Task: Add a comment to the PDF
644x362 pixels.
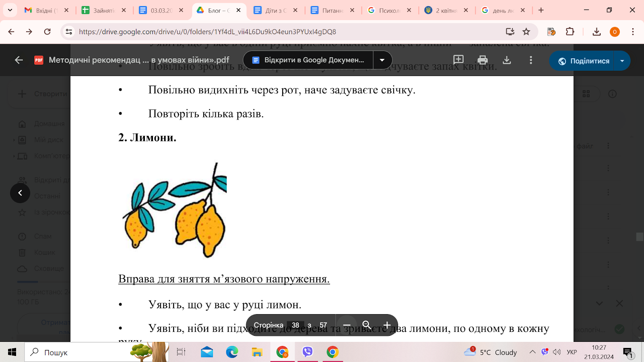Action: pos(458,60)
